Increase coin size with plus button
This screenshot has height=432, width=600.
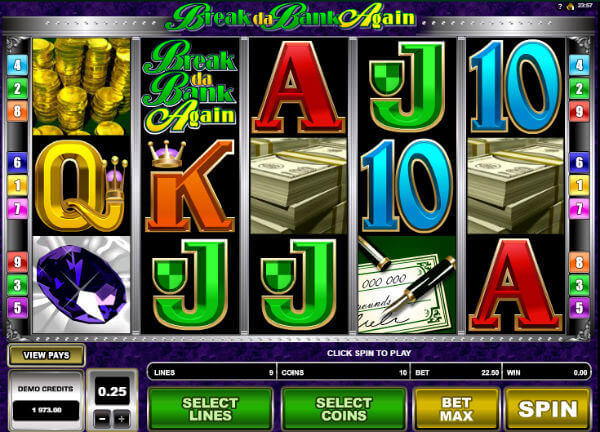click(121, 419)
